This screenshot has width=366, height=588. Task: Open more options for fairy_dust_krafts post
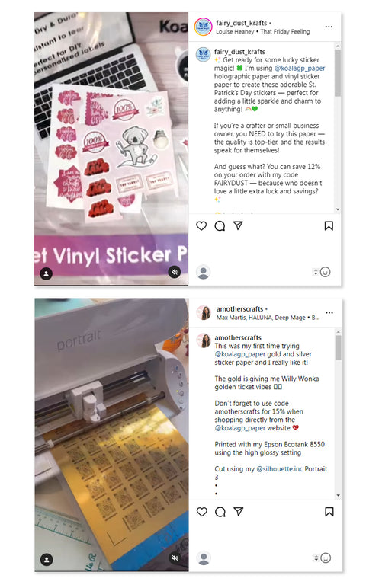click(329, 27)
